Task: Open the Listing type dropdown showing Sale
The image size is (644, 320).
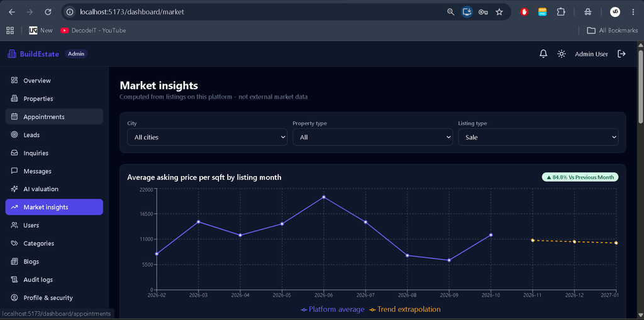Action: [538, 137]
